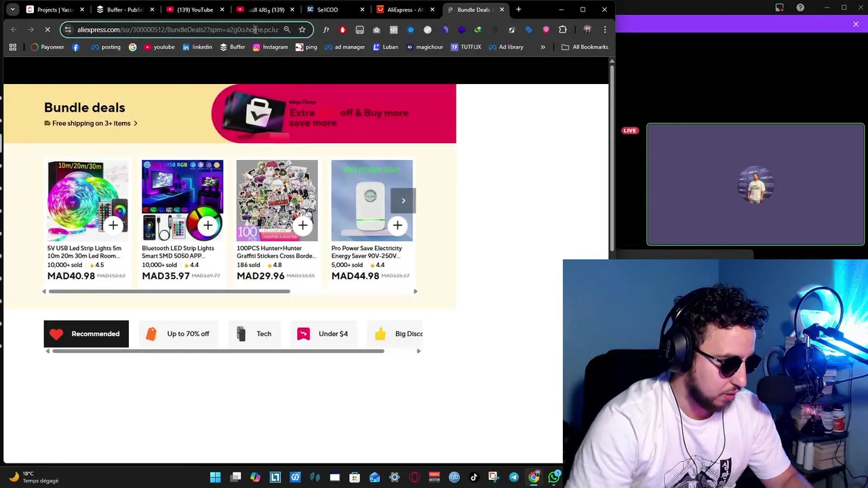Switch to the SellCOD browser tab
868x488 pixels.
[334, 9]
